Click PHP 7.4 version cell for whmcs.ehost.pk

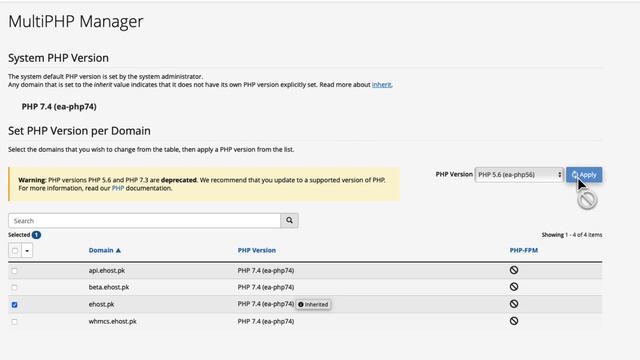tap(266, 322)
